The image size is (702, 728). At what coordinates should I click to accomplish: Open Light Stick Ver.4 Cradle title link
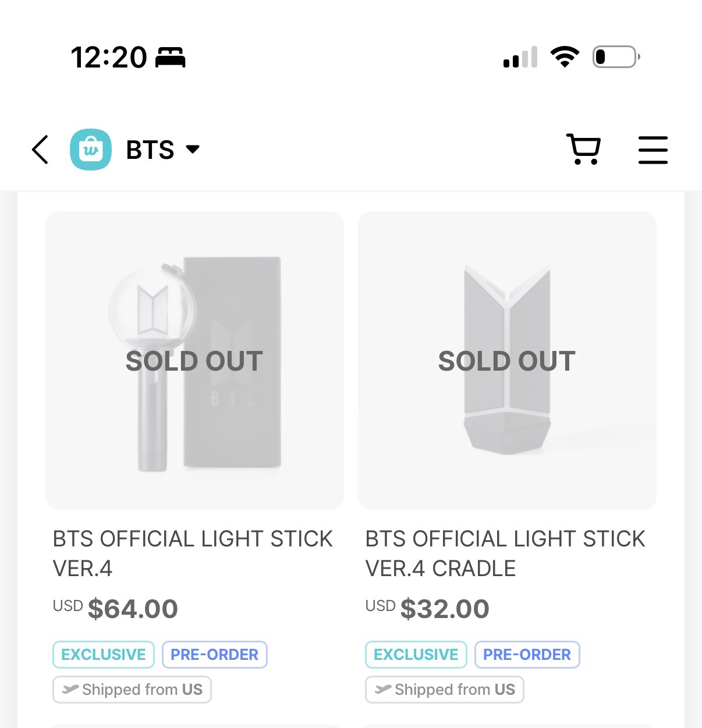tap(505, 553)
